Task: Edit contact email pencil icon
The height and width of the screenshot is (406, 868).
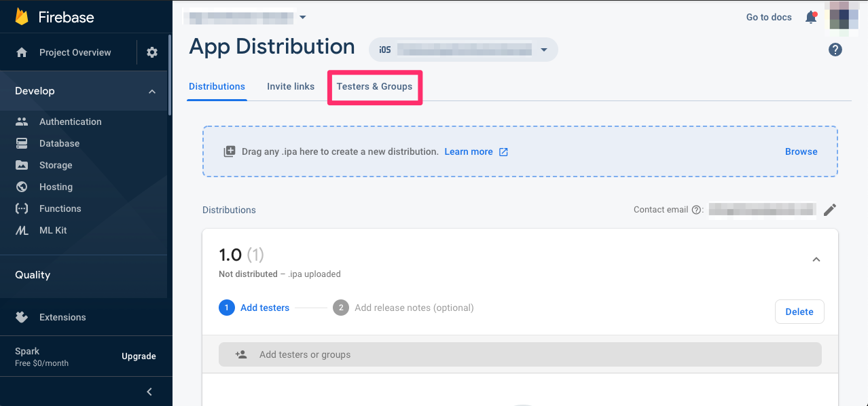Action: tap(829, 210)
